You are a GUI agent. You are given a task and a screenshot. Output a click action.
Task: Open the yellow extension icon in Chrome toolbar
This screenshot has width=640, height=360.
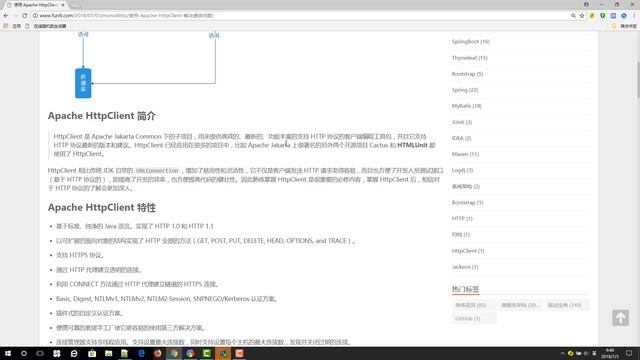click(x=592, y=16)
